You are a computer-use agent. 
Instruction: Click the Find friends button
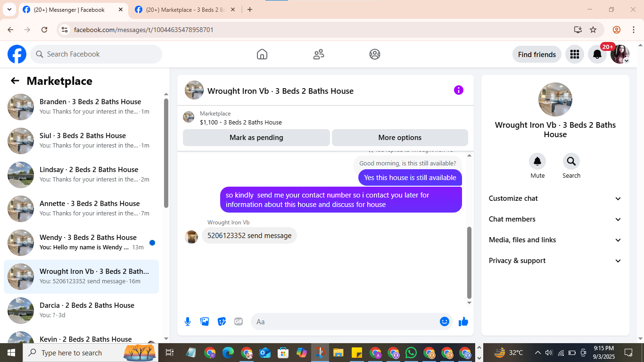coord(537,54)
